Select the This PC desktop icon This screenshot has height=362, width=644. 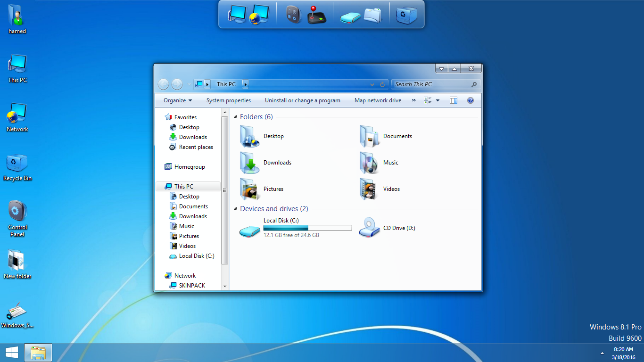[17, 65]
